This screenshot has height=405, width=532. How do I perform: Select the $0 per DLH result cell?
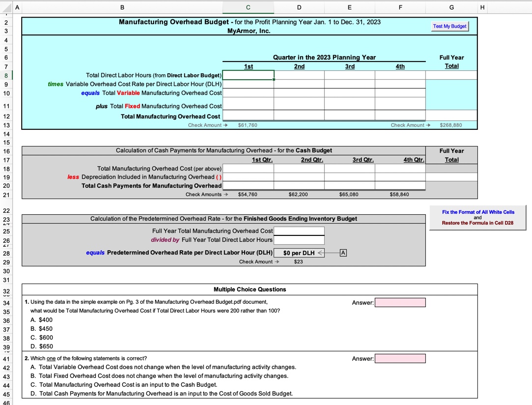coord(299,253)
